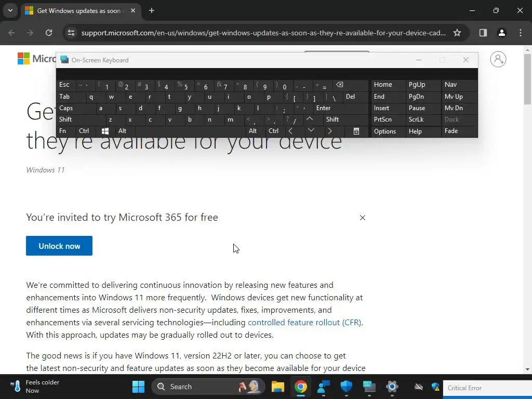Screen dimensions: 532x399
Task: Open the controlled feature rollout (CFR) link
Action: point(304,322)
